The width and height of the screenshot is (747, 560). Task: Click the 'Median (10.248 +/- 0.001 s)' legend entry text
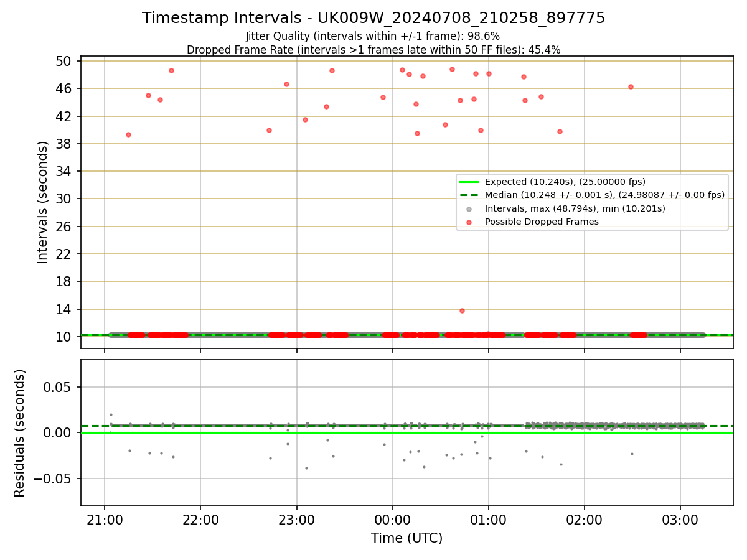click(605, 195)
